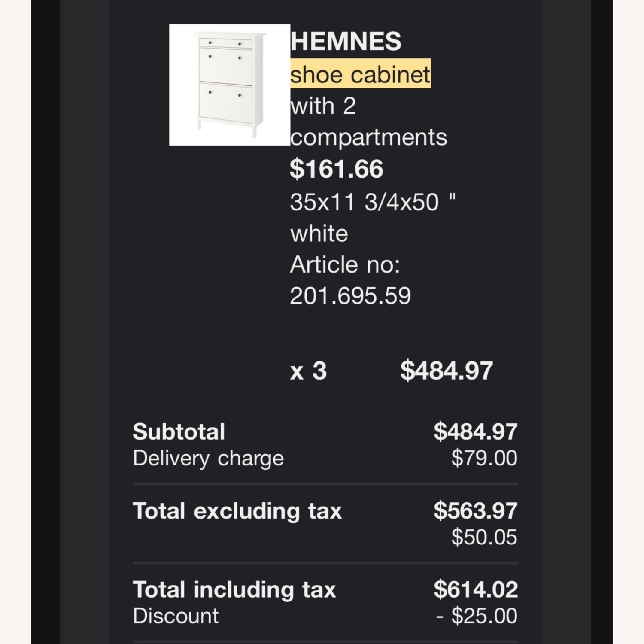Click the article number 201.695.59

coord(350,295)
